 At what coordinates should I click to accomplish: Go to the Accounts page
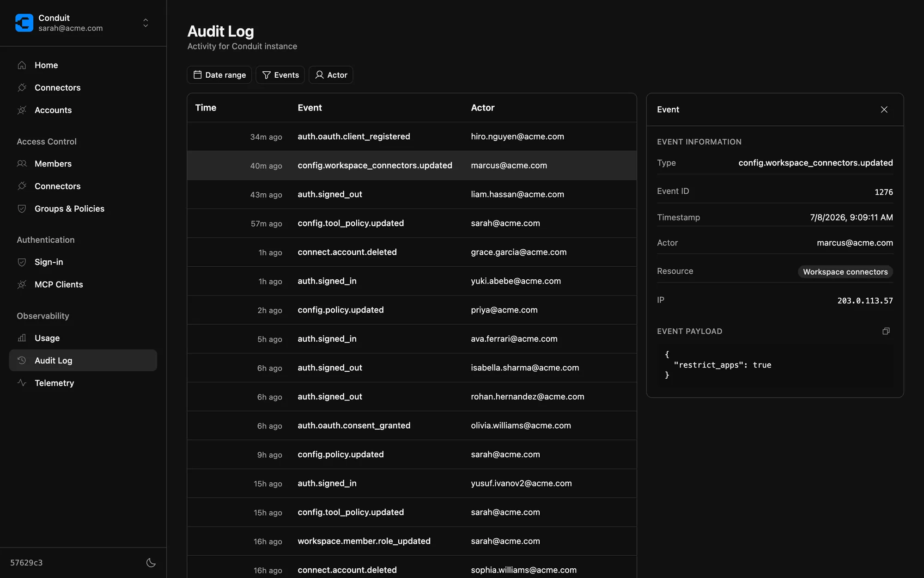(x=83, y=110)
